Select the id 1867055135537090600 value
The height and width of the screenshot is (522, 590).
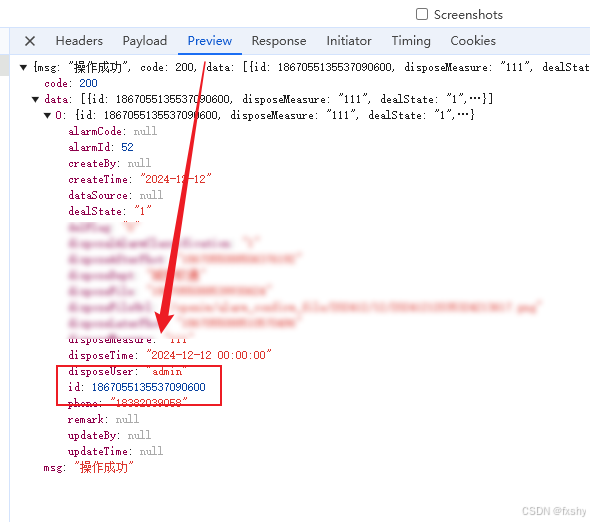click(x=149, y=387)
